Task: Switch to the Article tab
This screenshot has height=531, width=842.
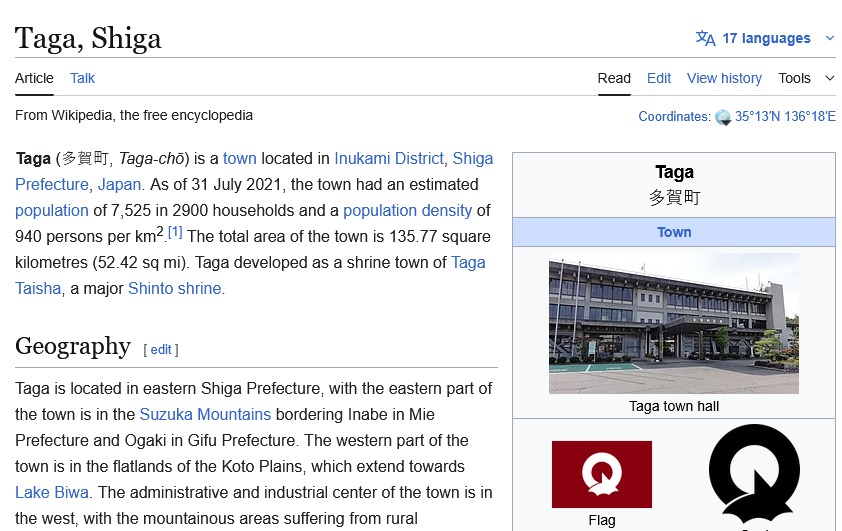Action: 34,78
